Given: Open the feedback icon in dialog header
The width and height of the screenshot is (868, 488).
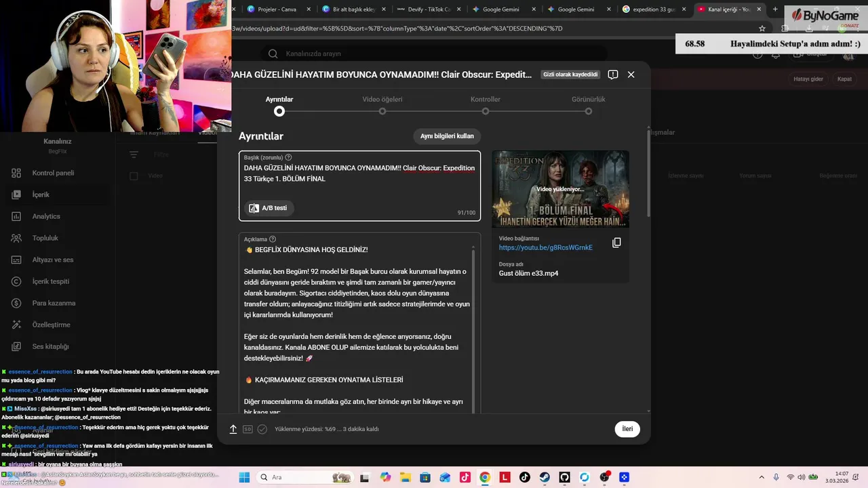Looking at the screenshot, I should [613, 75].
